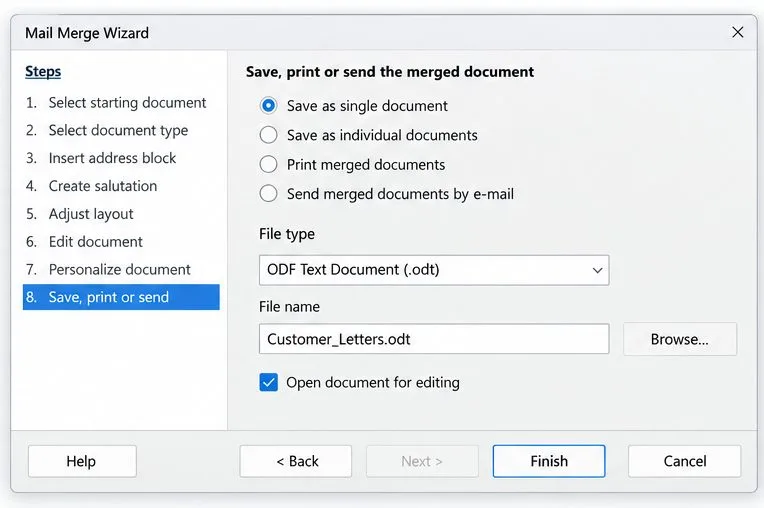764x508 pixels.
Task: Click the 'File name' label
Action: [x=289, y=307]
